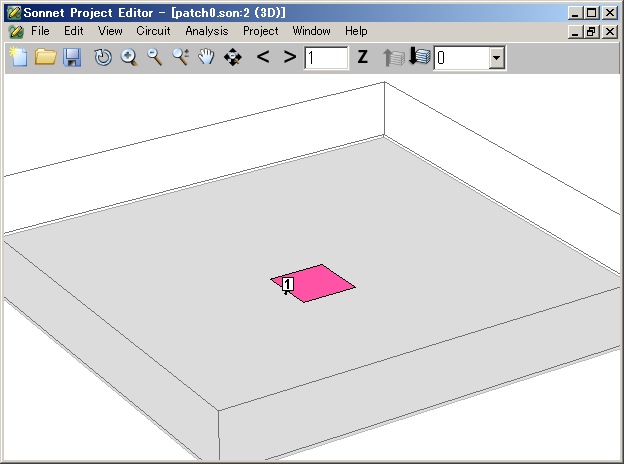Save project with the floppy disk icon
624x464 pixels.
point(72,57)
